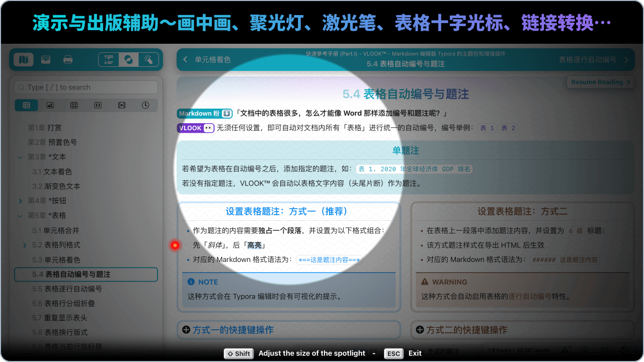Image resolution: width=644 pixels, height=362 pixels.
Task: Open the history clock filter tab
Action: [x=145, y=105]
